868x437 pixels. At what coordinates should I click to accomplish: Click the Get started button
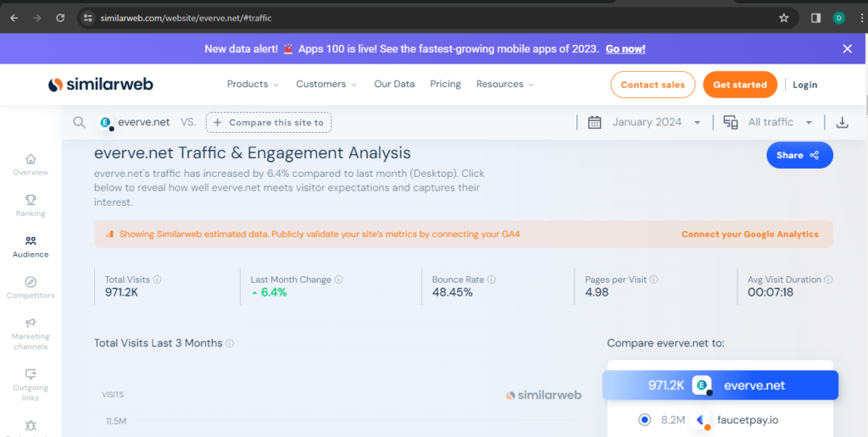(739, 85)
